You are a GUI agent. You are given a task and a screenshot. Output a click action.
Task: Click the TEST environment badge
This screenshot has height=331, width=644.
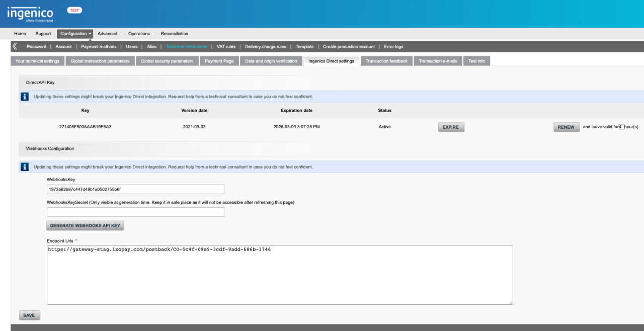74,11
